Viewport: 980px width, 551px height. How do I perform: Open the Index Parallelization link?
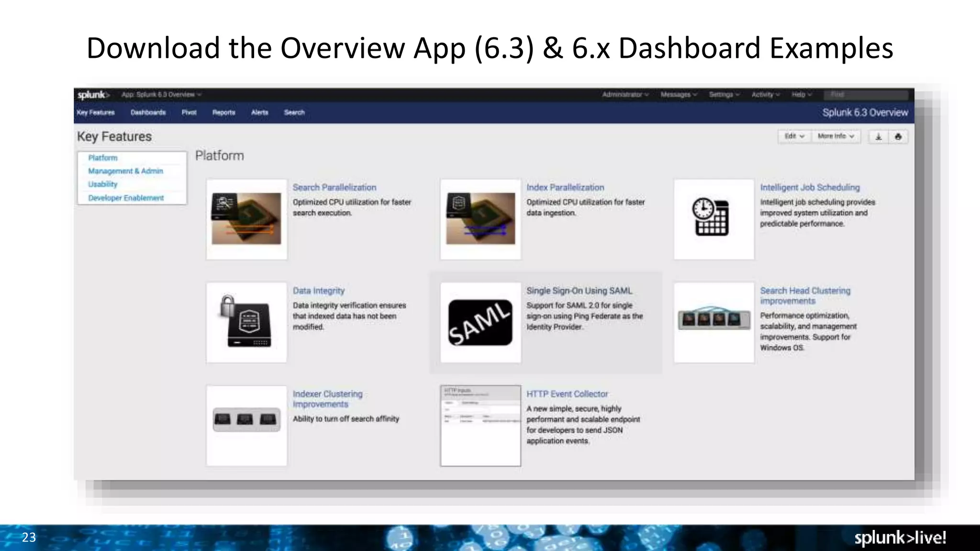point(565,187)
